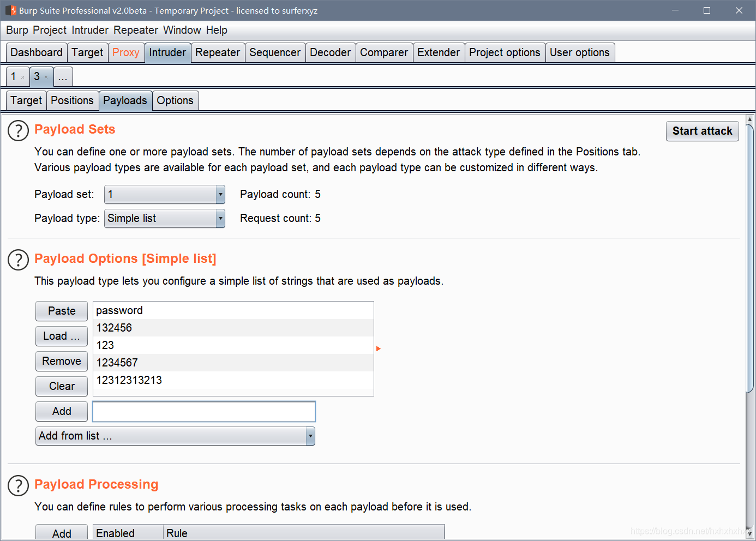
Task: Select the Payloads sub-tab
Action: pyautogui.click(x=125, y=100)
